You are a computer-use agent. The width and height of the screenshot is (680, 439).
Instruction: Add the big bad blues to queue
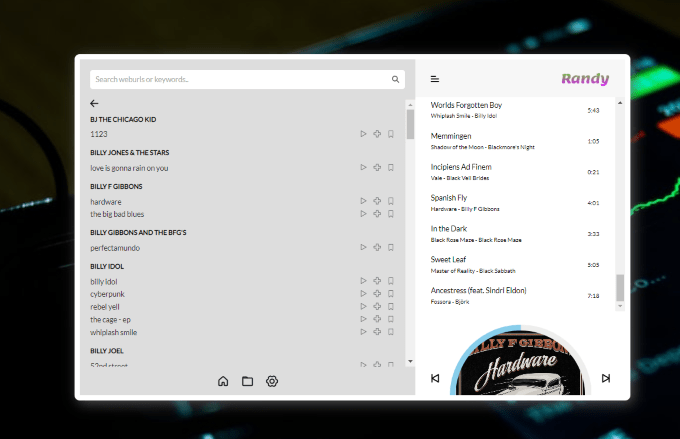377,213
